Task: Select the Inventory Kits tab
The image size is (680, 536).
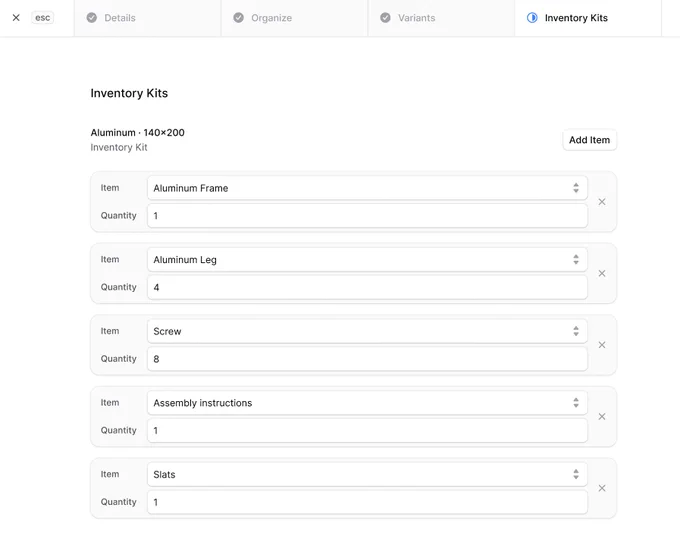Action: point(588,18)
